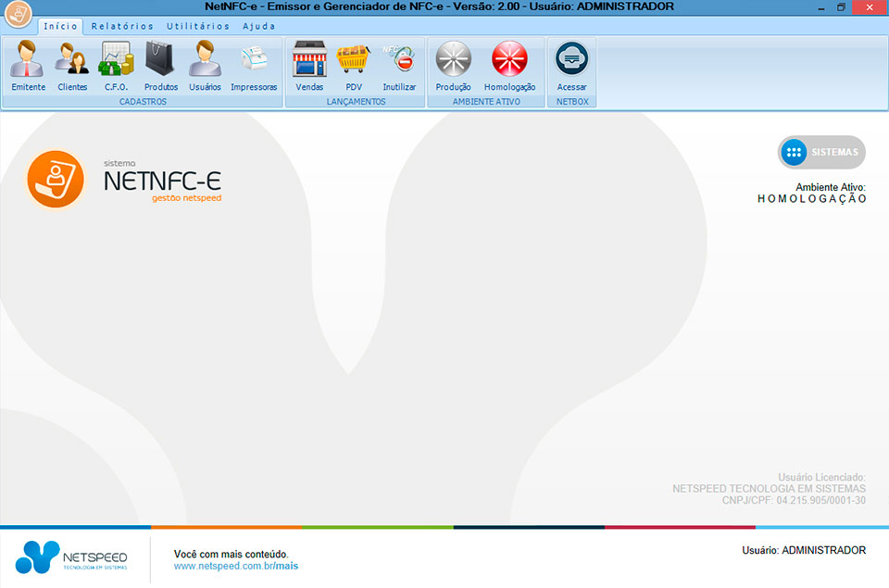Click the Netspeed logo in footer

coord(71,557)
